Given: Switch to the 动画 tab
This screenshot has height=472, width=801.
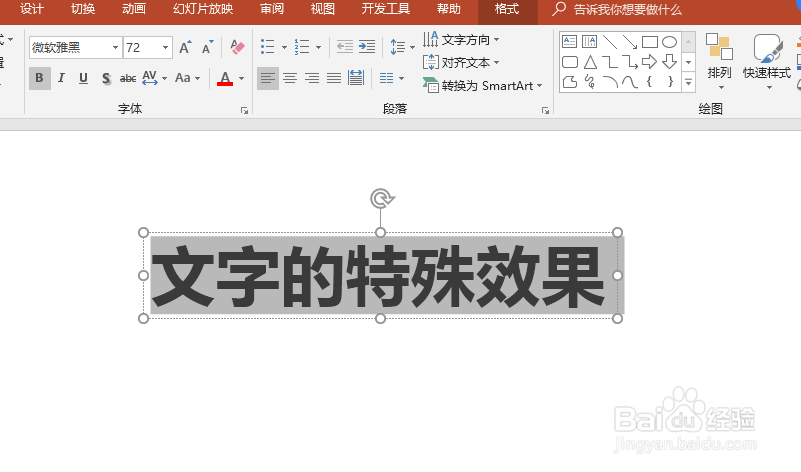Looking at the screenshot, I should coord(134,9).
